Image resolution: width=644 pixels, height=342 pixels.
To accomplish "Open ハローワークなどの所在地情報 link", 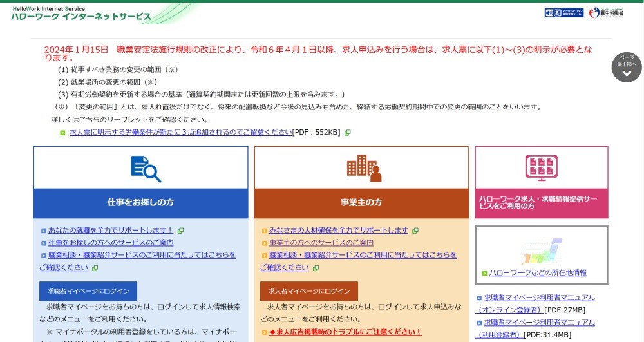I will pos(538,272).
